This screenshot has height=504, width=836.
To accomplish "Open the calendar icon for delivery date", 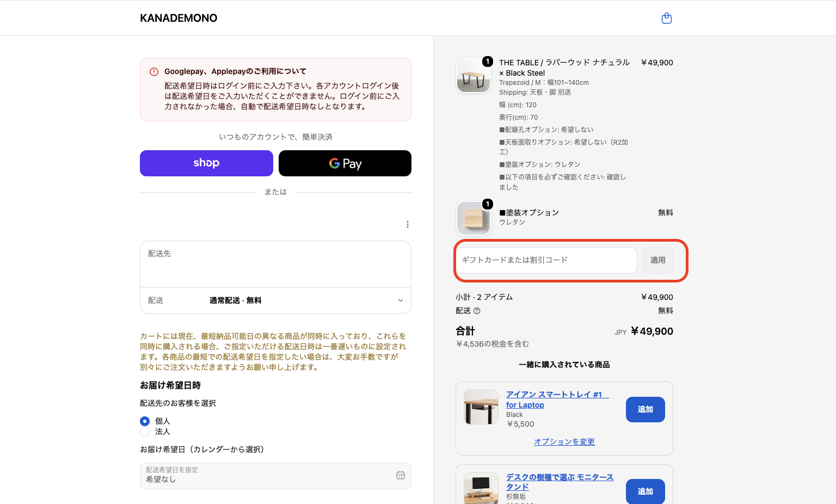I will [401, 475].
